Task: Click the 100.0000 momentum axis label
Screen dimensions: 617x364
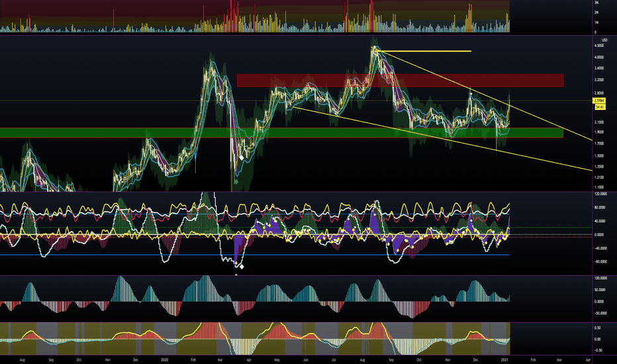Action: click(600, 278)
